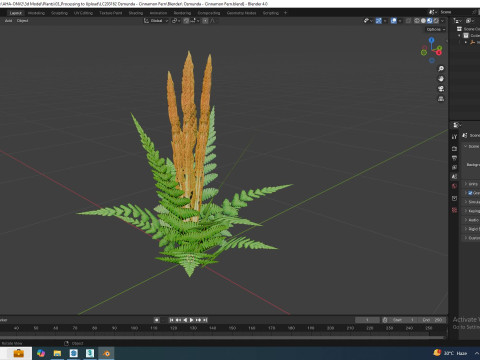
Task: Toggle viewport gizmos display
Action: [379, 21]
